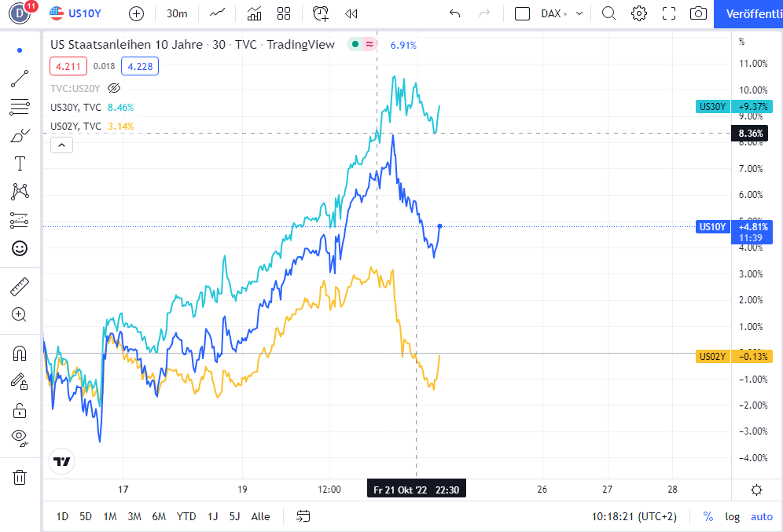The width and height of the screenshot is (783, 532).
Task: Select the trend line drawing tool
Action: coord(20,79)
